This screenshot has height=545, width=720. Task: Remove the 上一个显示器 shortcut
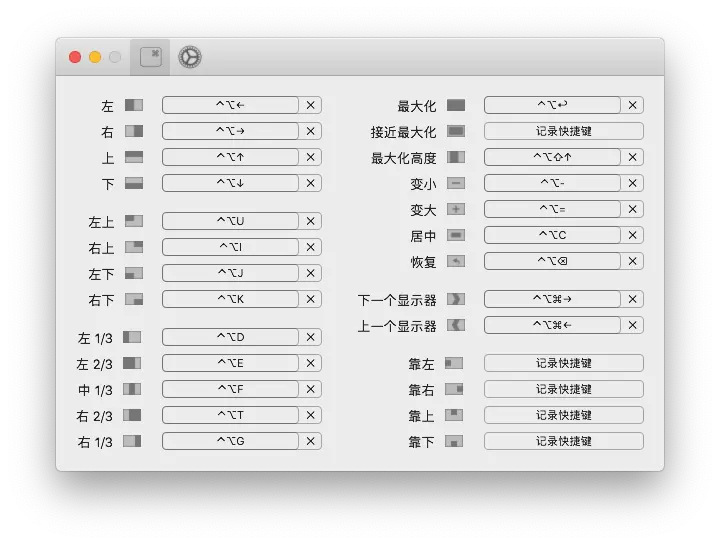(633, 325)
